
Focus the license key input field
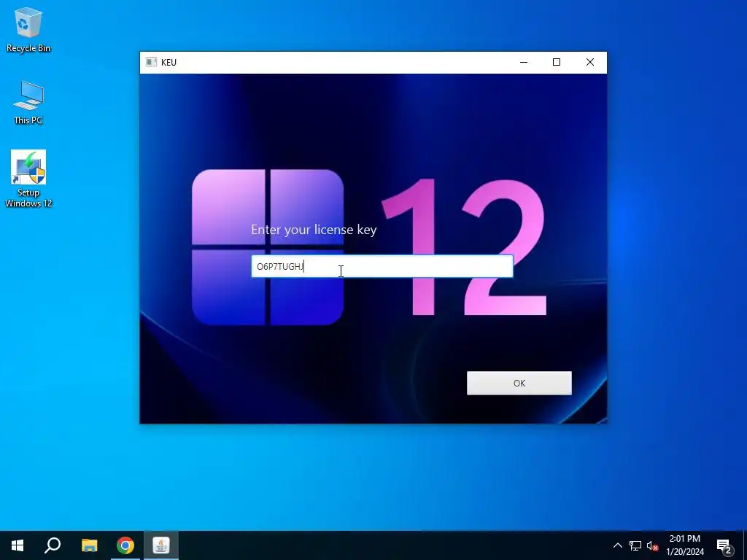click(382, 266)
